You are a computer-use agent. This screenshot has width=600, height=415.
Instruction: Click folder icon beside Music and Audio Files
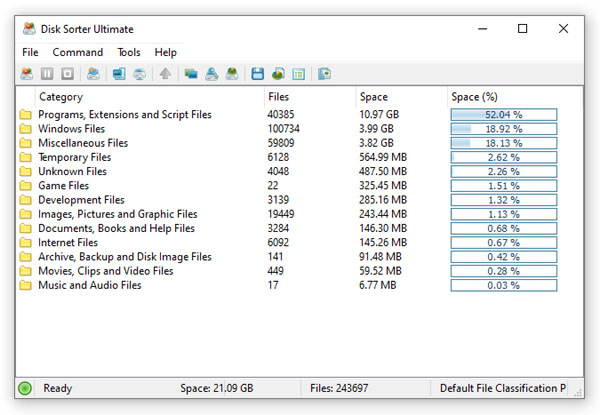coord(26,285)
